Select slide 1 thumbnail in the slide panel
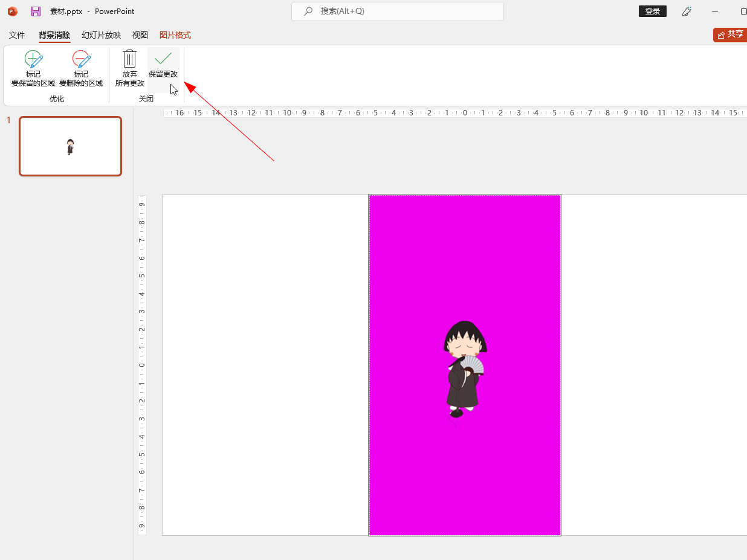The image size is (747, 560). point(71,146)
